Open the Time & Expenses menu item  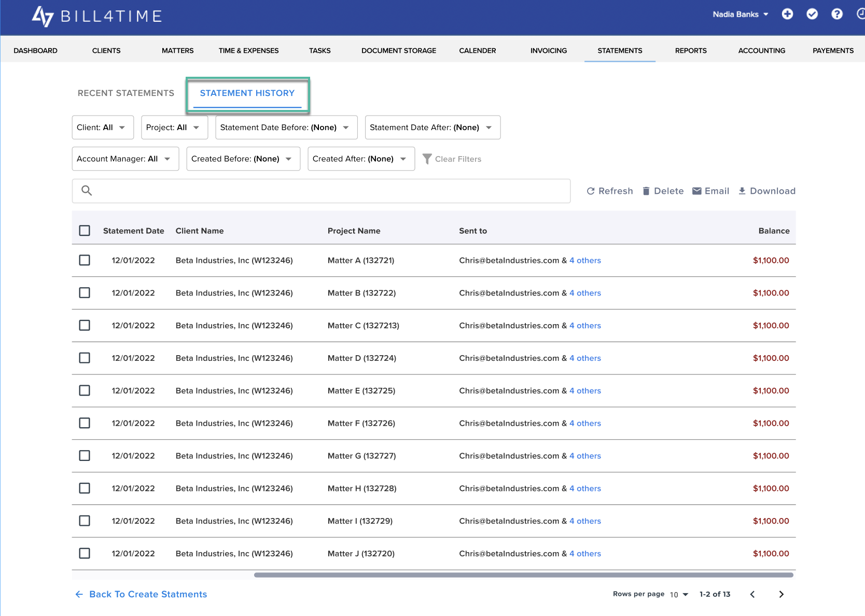[248, 51]
